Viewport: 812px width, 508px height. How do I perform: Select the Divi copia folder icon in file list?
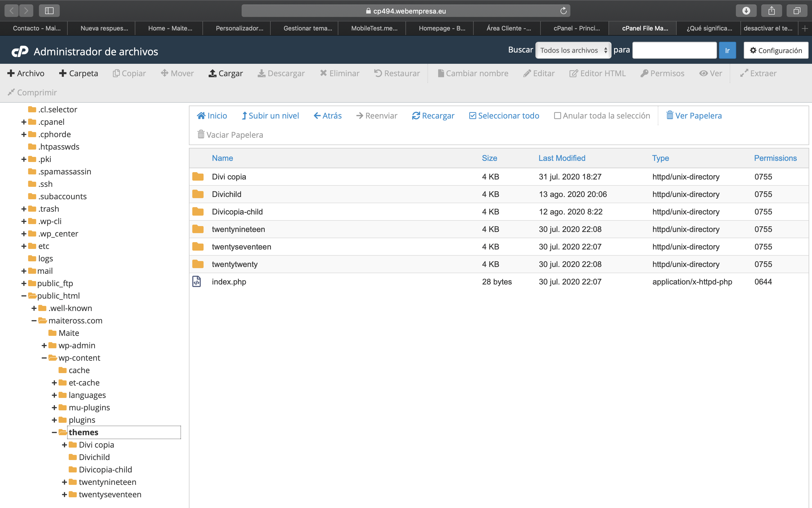[198, 176]
